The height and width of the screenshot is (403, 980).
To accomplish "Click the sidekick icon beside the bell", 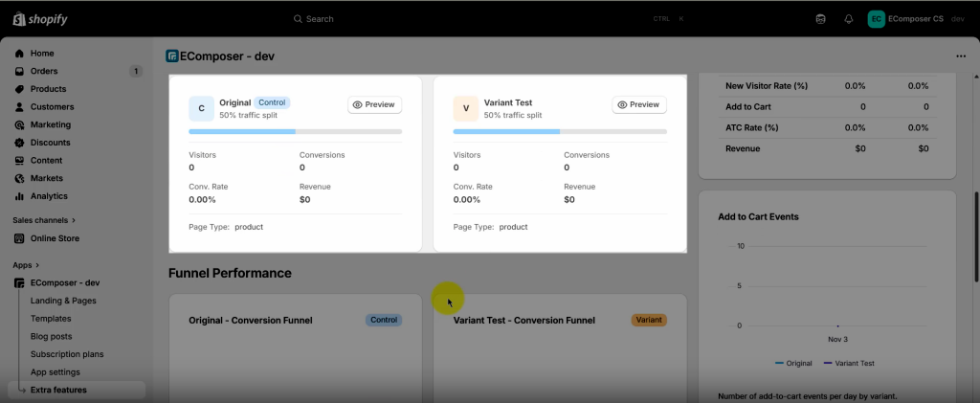I will [x=820, y=18].
